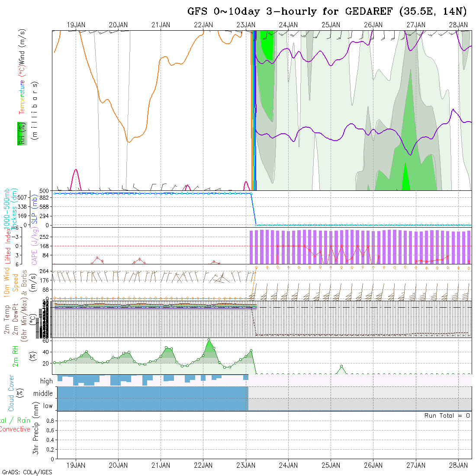Click the solid blue cloud cover block
Screen dimensions: 476x476
click(151, 398)
